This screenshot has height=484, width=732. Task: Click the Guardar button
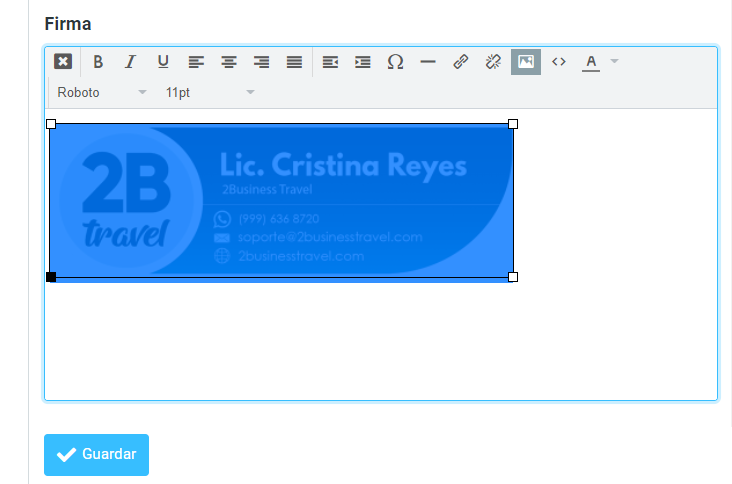point(97,455)
